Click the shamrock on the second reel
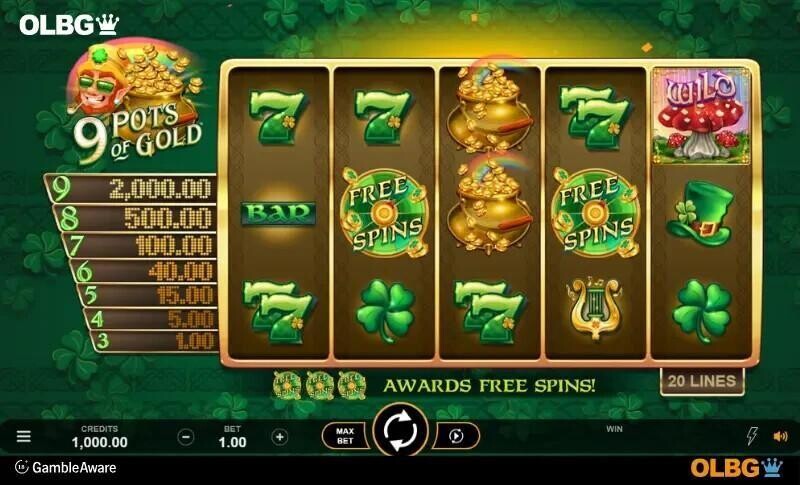Viewport: 800px width, 485px height. [x=385, y=310]
